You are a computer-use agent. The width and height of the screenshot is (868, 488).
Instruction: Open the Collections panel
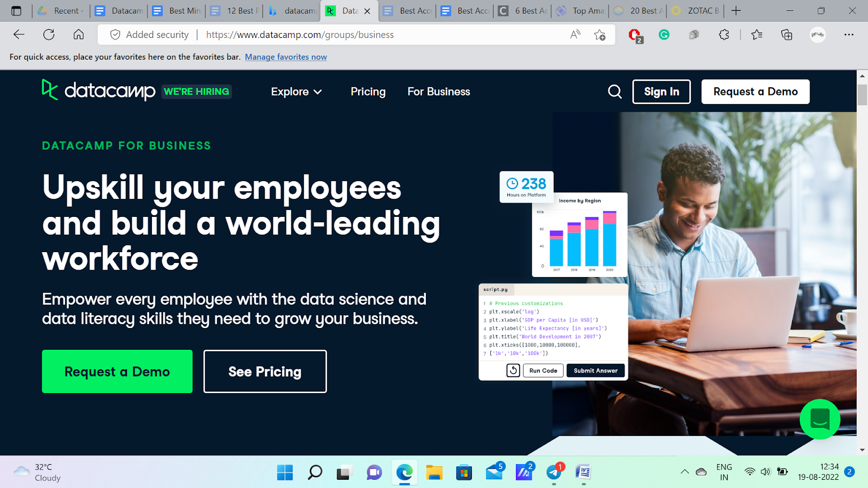[787, 35]
